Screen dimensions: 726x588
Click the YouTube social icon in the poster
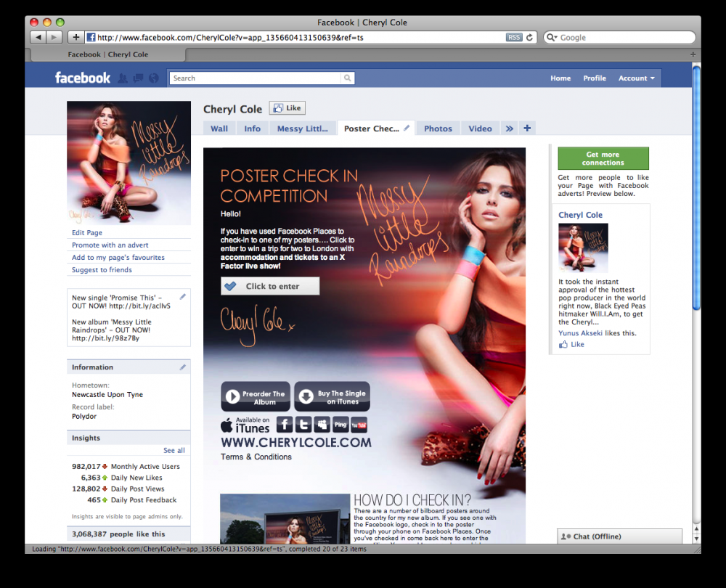tap(359, 424)
